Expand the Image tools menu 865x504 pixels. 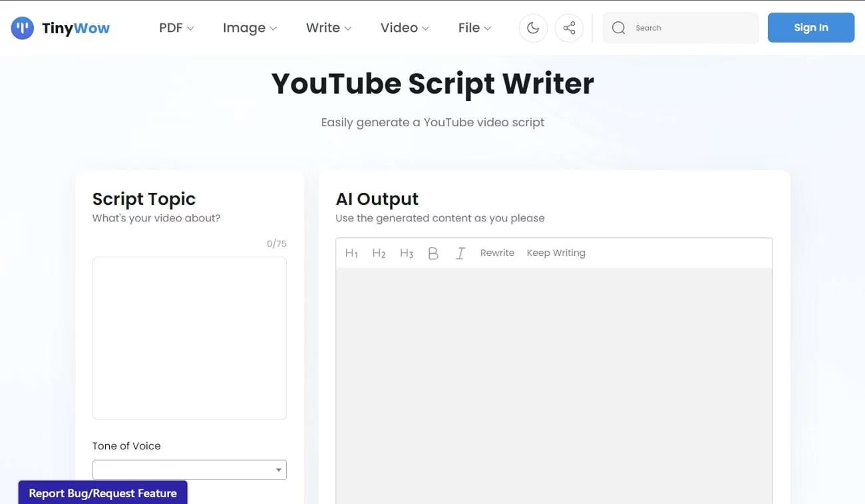250,28
